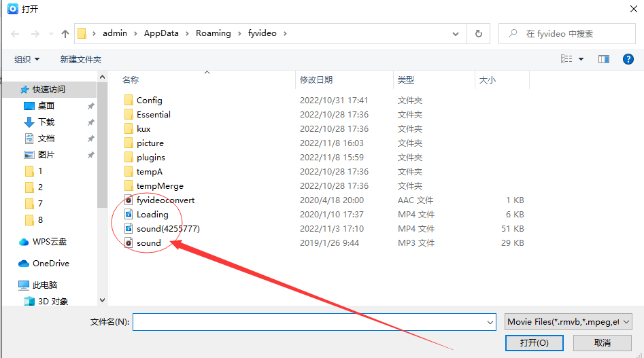The height and width of the screenshot is (358, 644).
Task: Navigate up one folder level
Action: tap(65, 34)
